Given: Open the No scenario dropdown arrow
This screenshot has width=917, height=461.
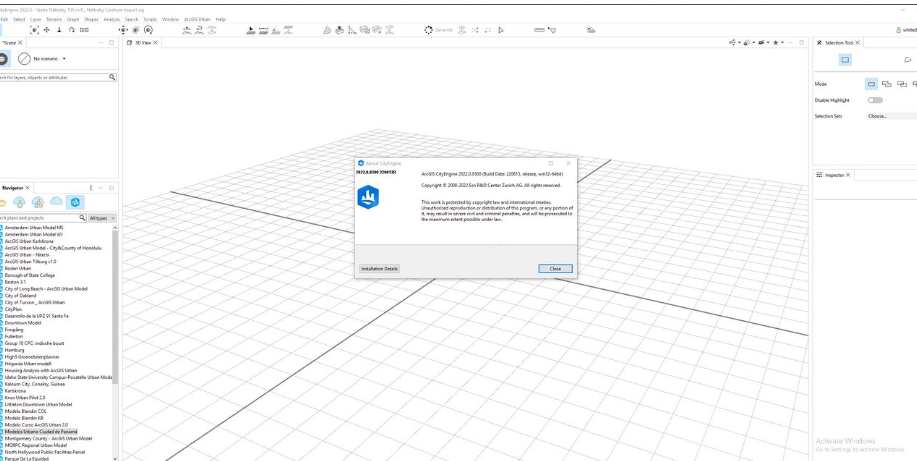Looking at the screenshot, I should tap(64, 59).
